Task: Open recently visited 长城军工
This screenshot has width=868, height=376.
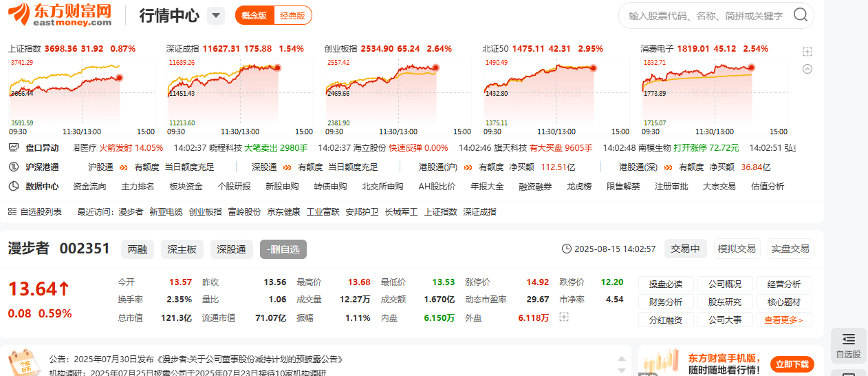Action: pos(401,211)
